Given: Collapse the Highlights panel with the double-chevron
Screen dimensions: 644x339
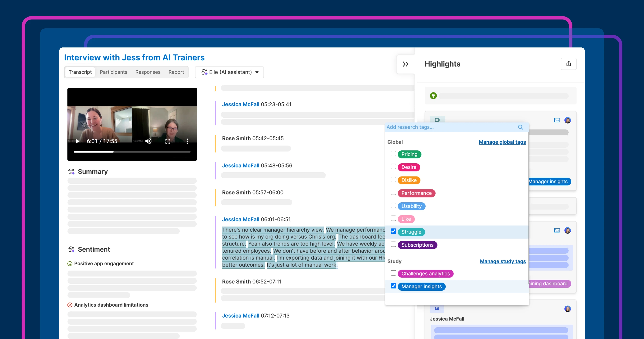Looking at the screenshot, I should coord(405,64).
